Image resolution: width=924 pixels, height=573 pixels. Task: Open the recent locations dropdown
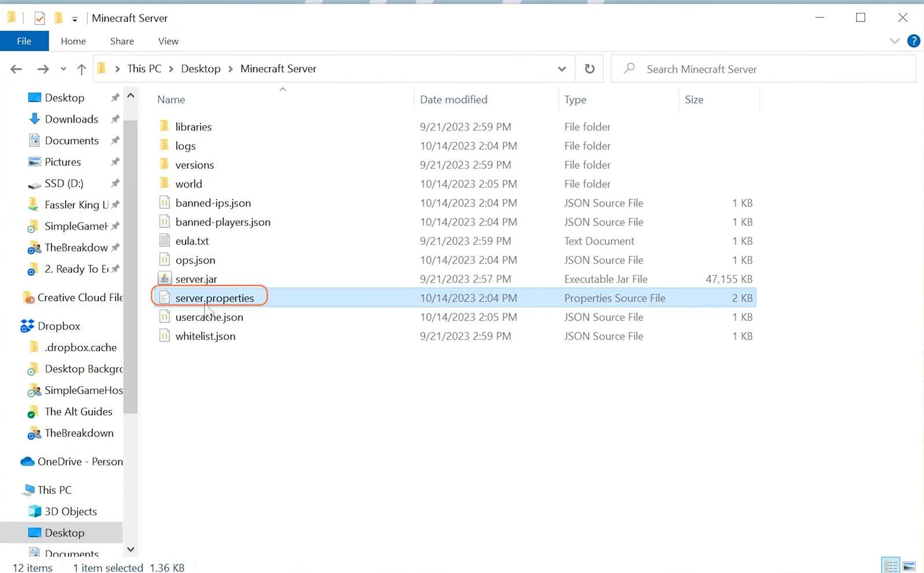tap(63, 69)
